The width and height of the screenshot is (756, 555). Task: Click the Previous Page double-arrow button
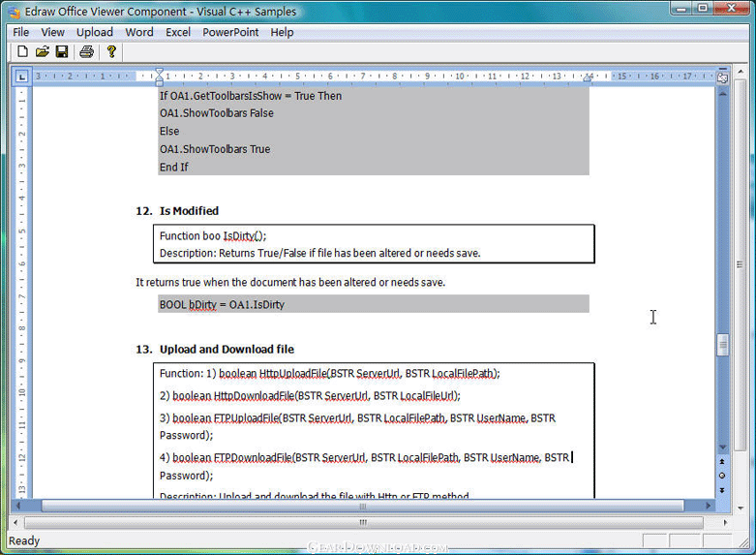(722, 461)
